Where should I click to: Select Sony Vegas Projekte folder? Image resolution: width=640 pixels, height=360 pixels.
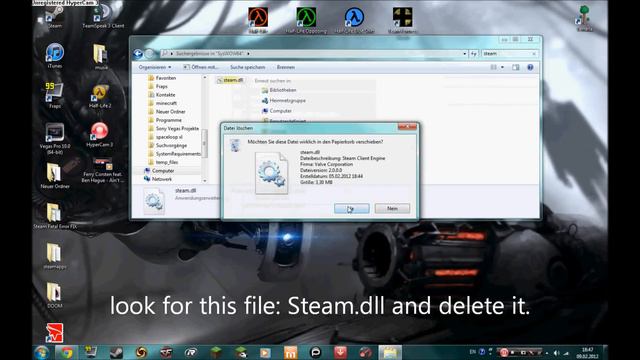tap(173, 129)
